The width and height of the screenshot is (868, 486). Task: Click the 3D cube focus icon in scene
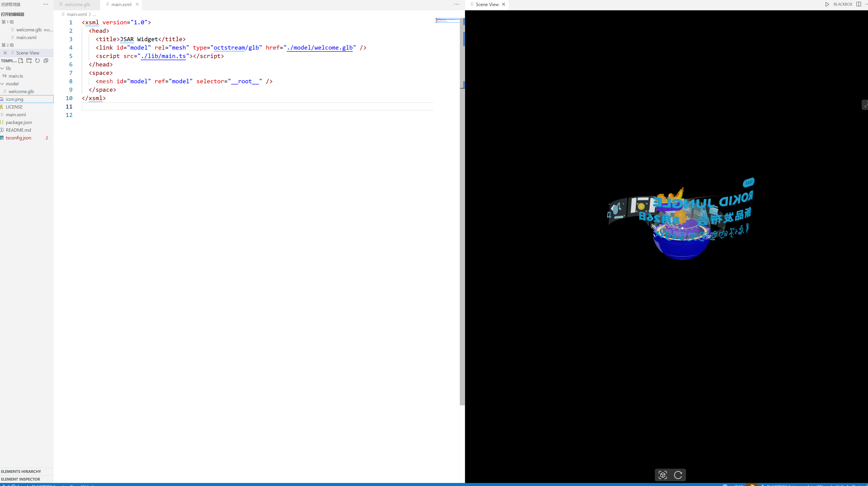pyautogui.click(x=663, y=475)
